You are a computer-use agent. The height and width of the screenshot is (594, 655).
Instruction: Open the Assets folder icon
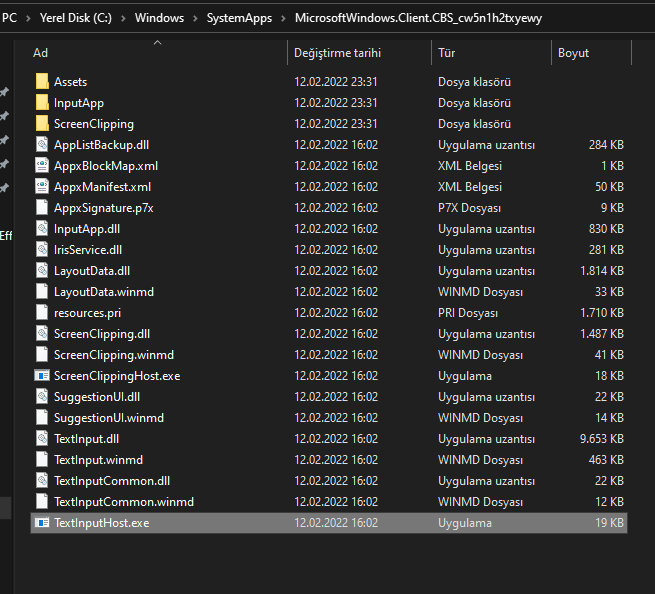pos(42,81)
